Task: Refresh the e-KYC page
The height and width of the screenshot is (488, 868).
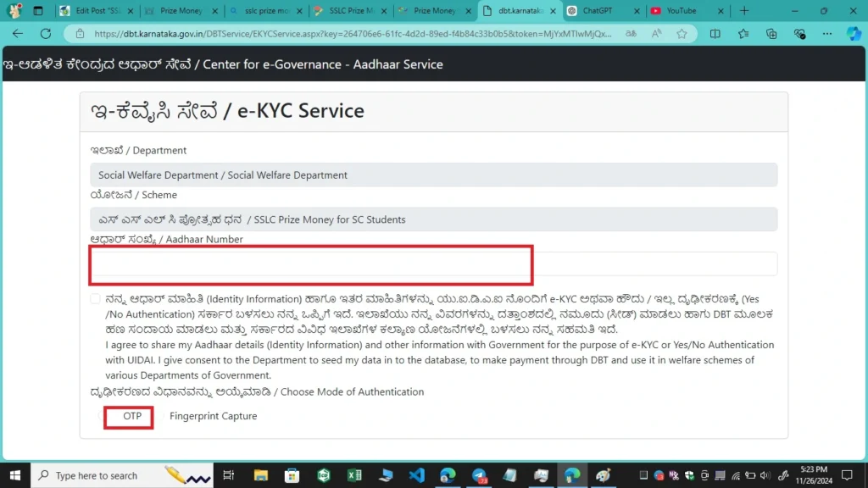Action: [46, 34]
